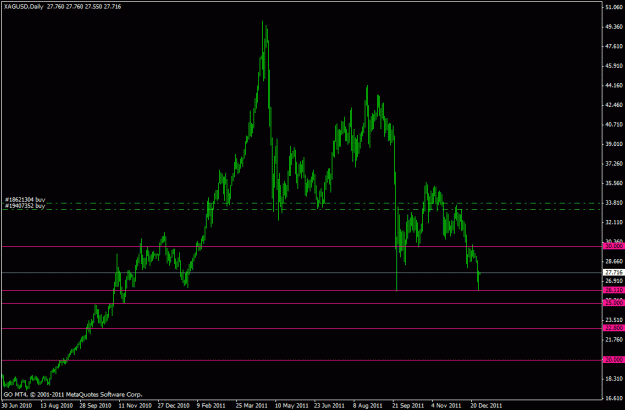This screenshot has height=410, width=625.
Task: Click the 28.660 price axis label
Action: [x=614, y=261]
